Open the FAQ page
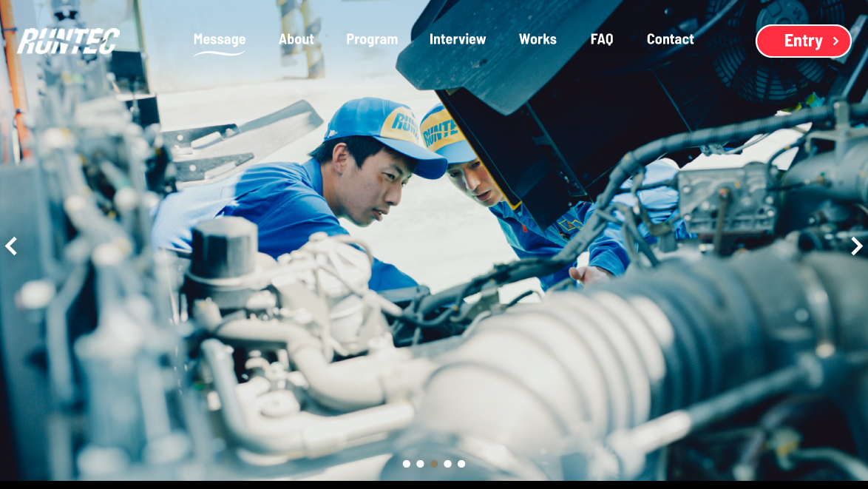 click(602, 39)
